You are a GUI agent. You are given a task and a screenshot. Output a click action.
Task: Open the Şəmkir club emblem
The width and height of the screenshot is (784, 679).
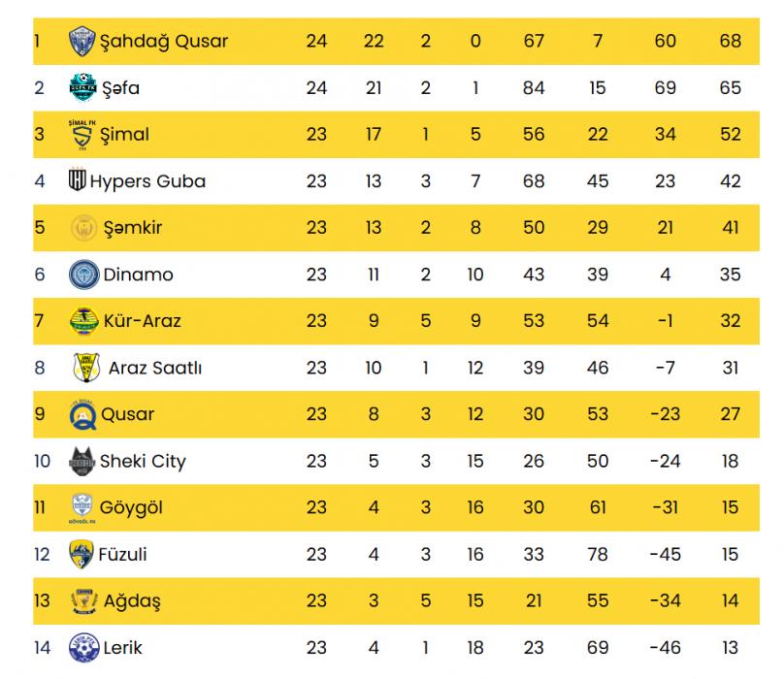coord(84,228)
